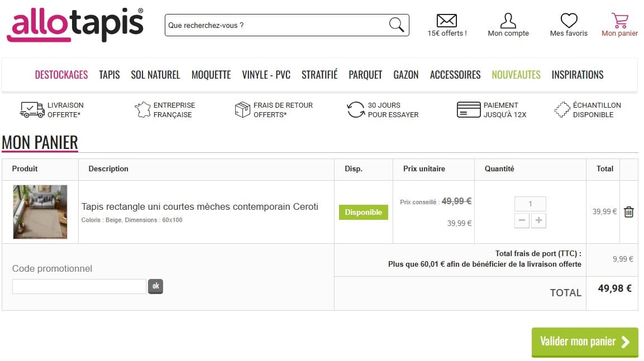Apply promo code with the ok button

(155, 286)
